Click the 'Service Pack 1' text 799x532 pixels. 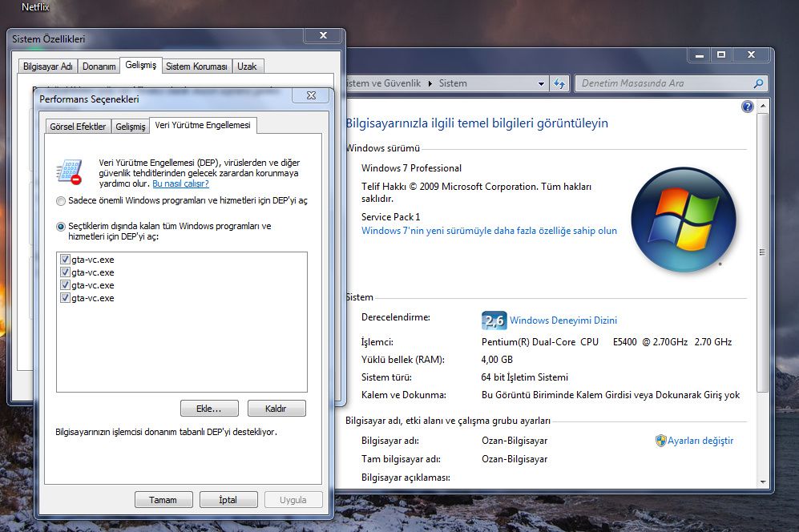(390, 216)
